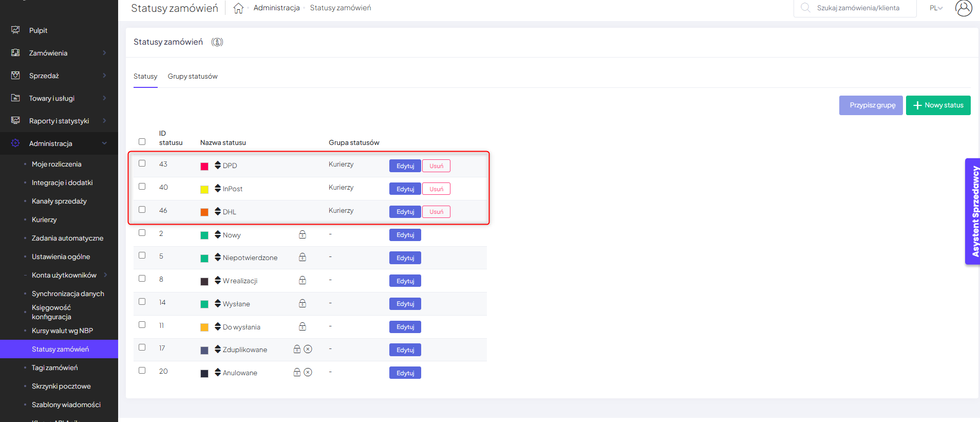
Task: Click the lock icon in Nowy row
Action: (303, 234)
